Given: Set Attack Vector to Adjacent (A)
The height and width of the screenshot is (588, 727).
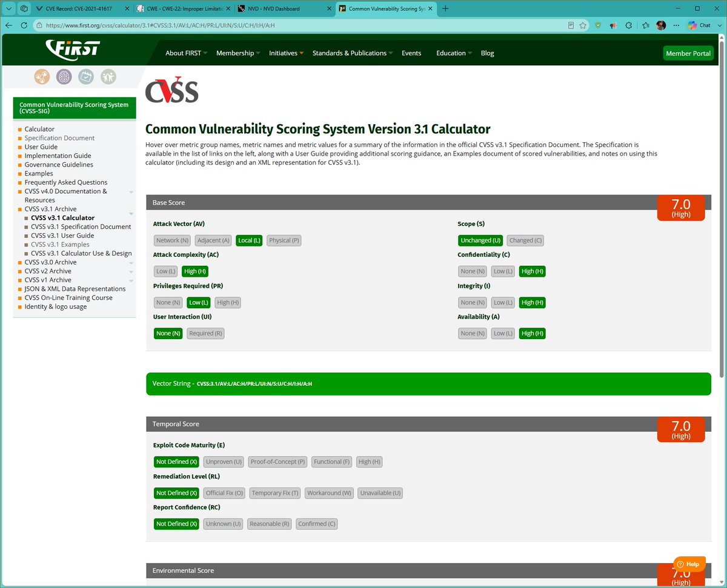Looking at the screenshot, I should tap(213, 240).
